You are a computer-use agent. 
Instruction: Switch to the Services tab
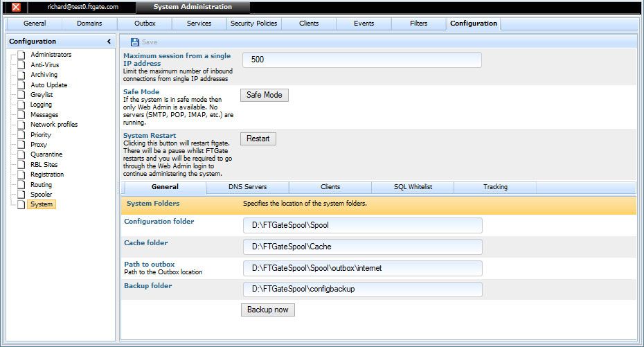tap(199, 24)
